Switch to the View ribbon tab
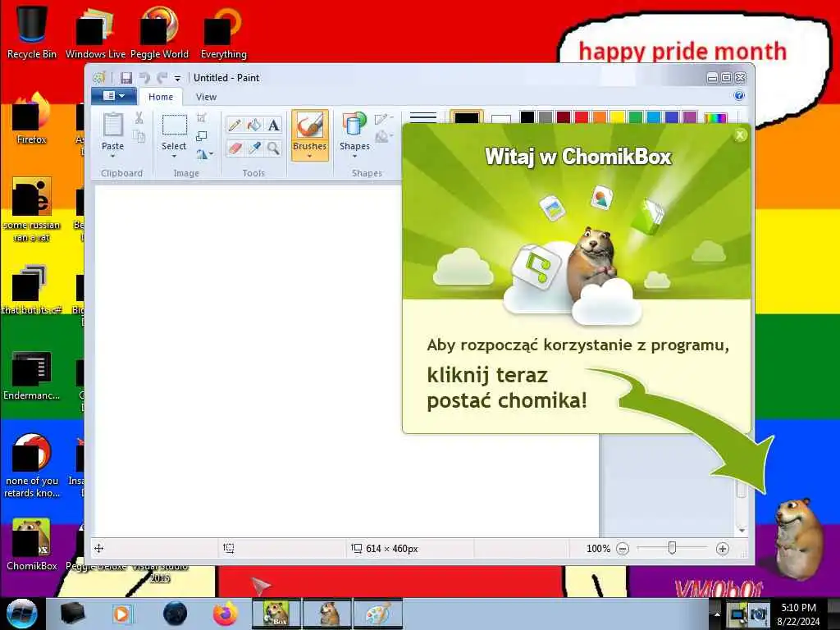 (206, 97)
